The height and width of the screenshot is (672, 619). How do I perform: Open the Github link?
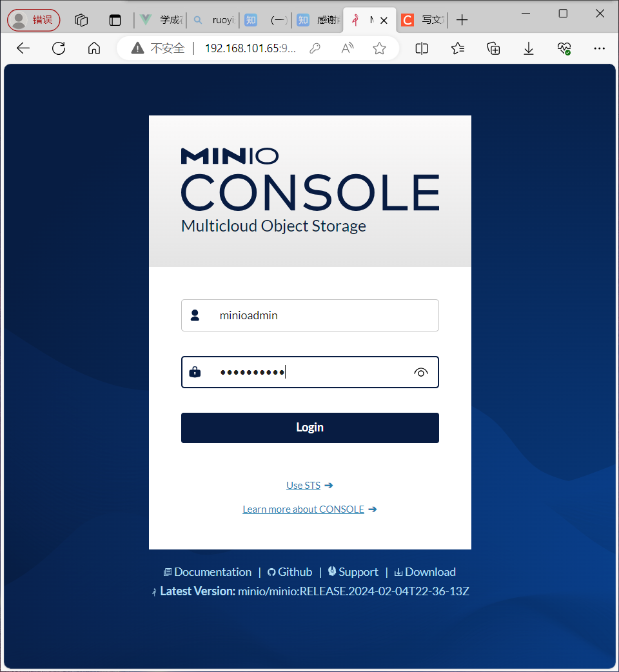[x=290, y=572]
